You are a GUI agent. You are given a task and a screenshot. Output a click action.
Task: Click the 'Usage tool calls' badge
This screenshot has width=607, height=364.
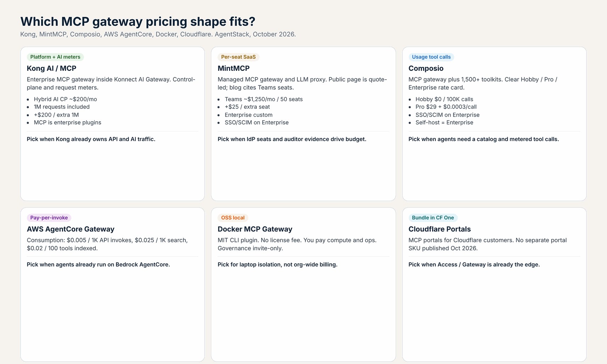pyautogui.click(x=431, y=57)
